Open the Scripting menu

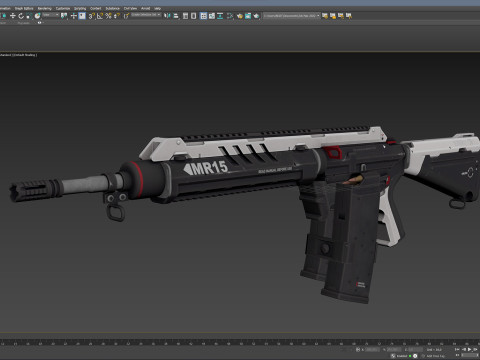coord(80,8)
